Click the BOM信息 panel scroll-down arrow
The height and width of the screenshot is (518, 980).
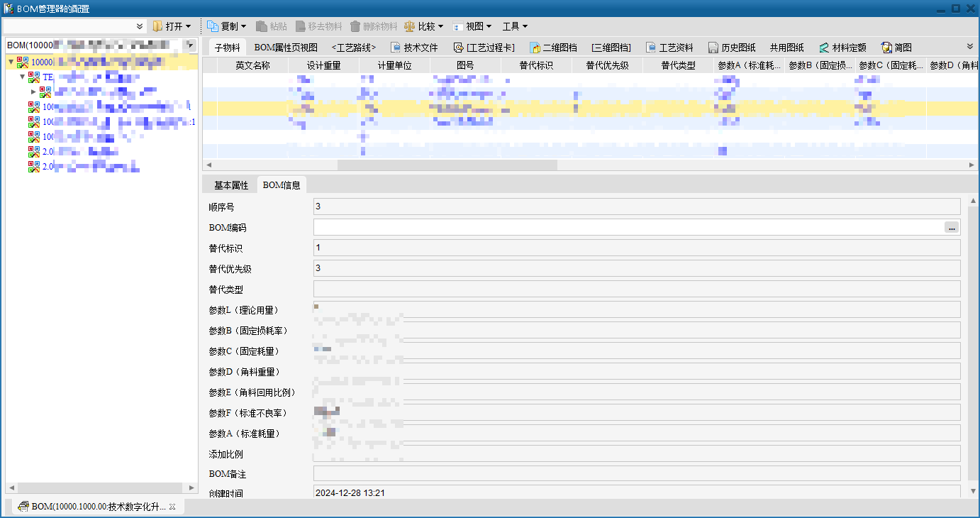click(x=972, y=491)
